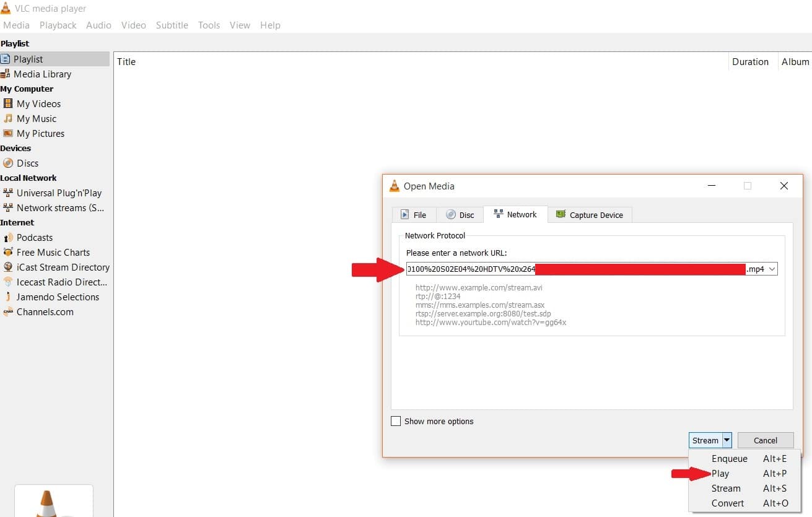The height and width of the screenshot is (517, 812).
Task: Click into the network URL input field
Action: (x=586, y=269)
